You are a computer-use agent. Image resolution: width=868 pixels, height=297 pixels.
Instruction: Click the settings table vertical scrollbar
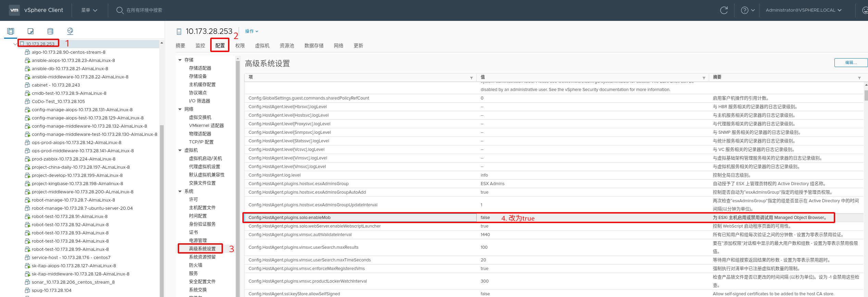(866, 95)
